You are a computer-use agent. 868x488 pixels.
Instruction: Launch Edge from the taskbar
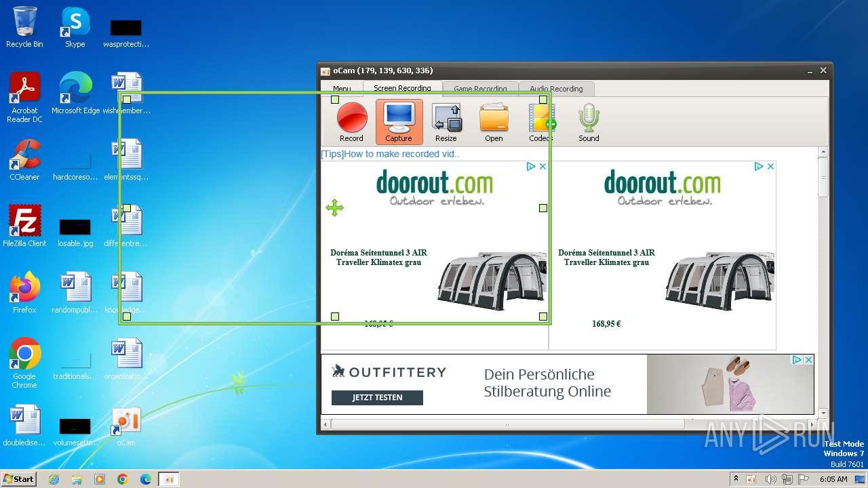tap(146, 479)
